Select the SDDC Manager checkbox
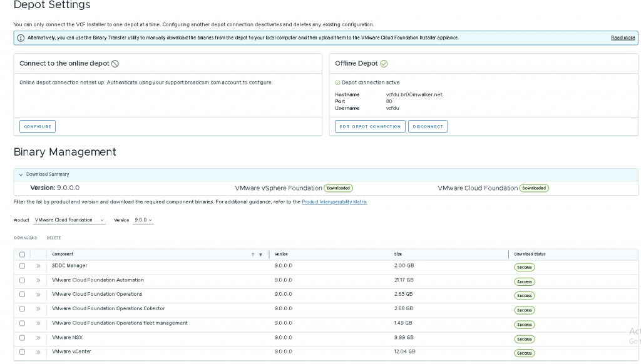641x364 pixels. pos(22,266)
